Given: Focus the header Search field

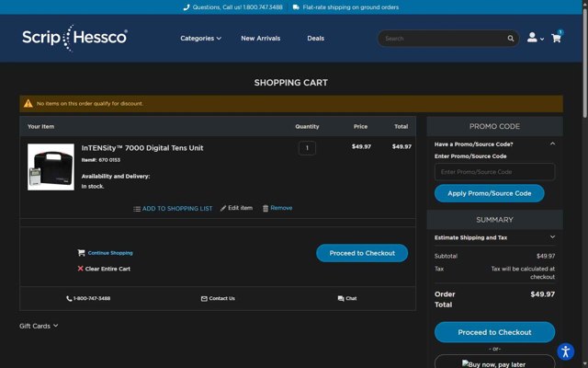Looking at the screenshot, I should tap(443, 39).
